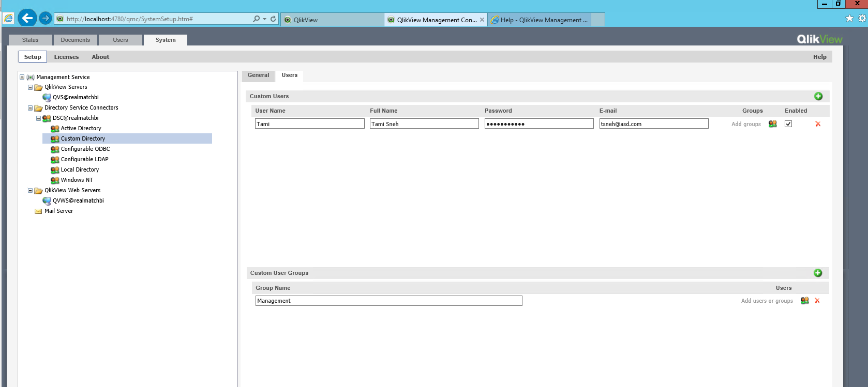868x387 pixels.
Task: Click green plus to add custom user group
Action: (817, 273)
